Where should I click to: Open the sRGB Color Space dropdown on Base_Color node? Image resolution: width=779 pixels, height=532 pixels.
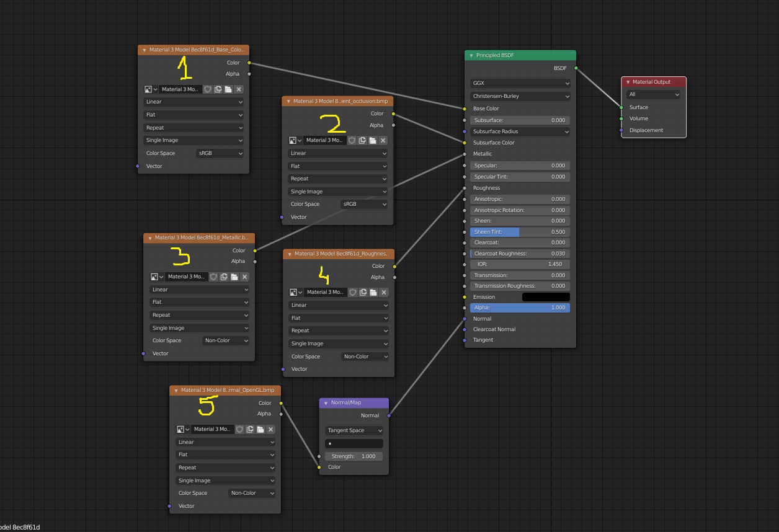click(220, 153)
